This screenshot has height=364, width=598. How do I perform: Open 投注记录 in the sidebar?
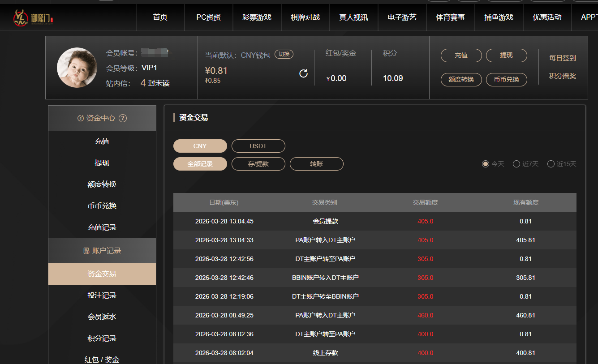tap(102, 295)
